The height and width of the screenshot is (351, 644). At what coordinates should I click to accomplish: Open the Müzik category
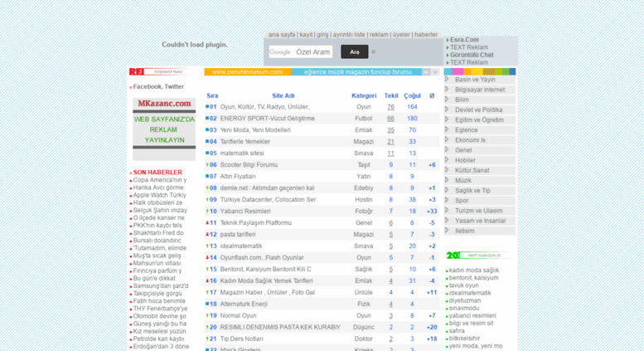tap(462, 180)
